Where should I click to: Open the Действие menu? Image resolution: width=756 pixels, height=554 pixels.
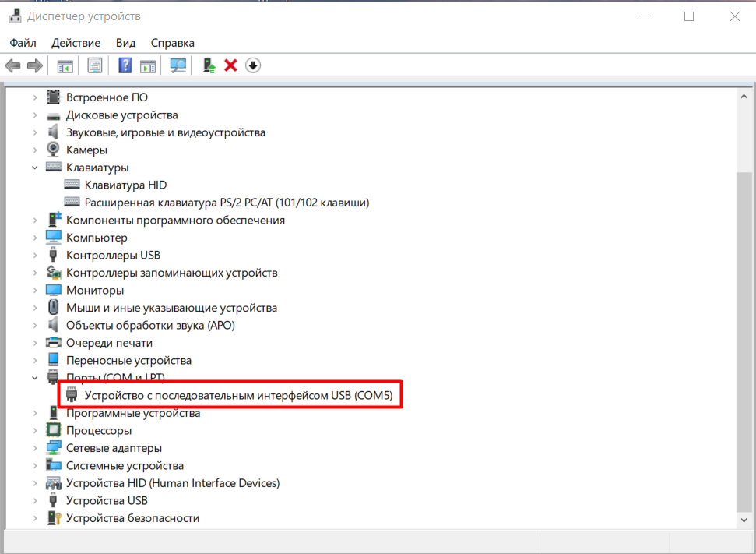point(76,43)
